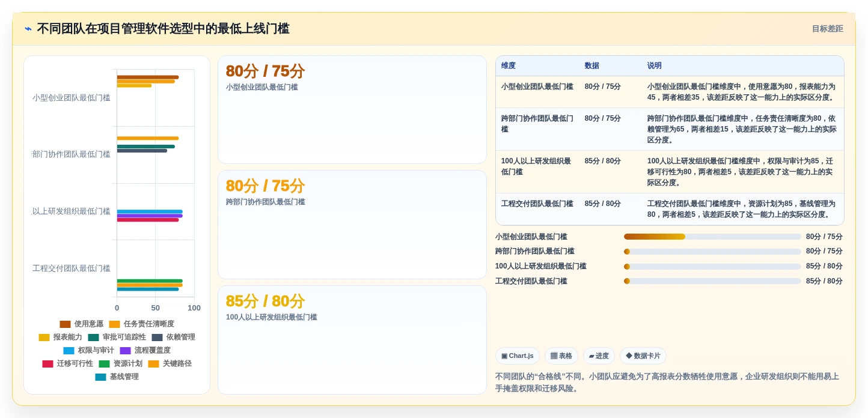868x418 pixels.
Task: Click the 小型创业团队 row description cell
Action: (x=742, y=92)
